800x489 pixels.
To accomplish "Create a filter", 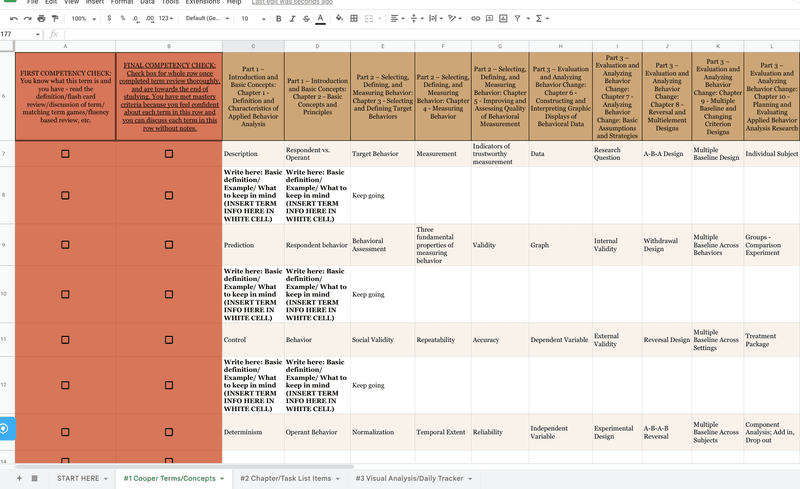I will point(517,18).
